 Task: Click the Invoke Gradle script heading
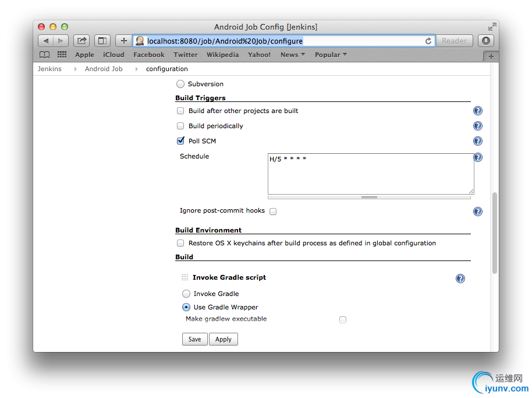tap(229, 277)
